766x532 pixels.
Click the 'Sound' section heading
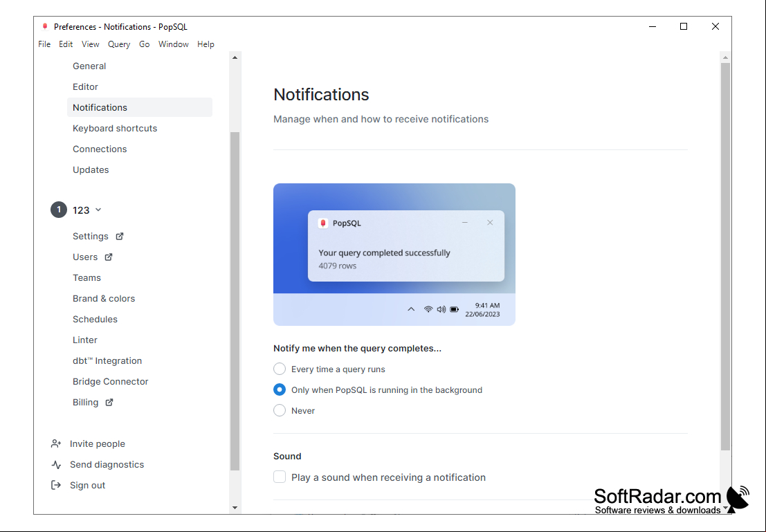click(x=287, y=457)
